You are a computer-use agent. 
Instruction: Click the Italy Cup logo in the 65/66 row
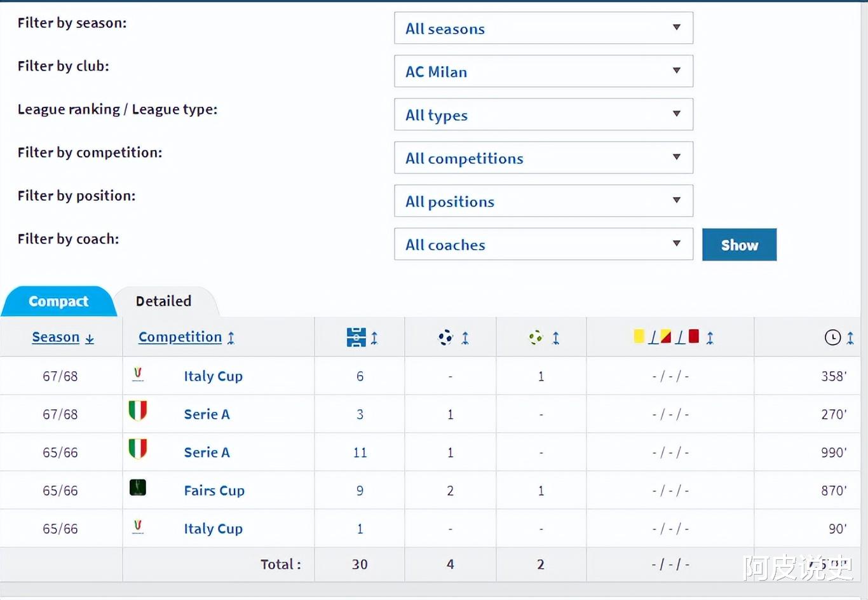coord(138,527)
